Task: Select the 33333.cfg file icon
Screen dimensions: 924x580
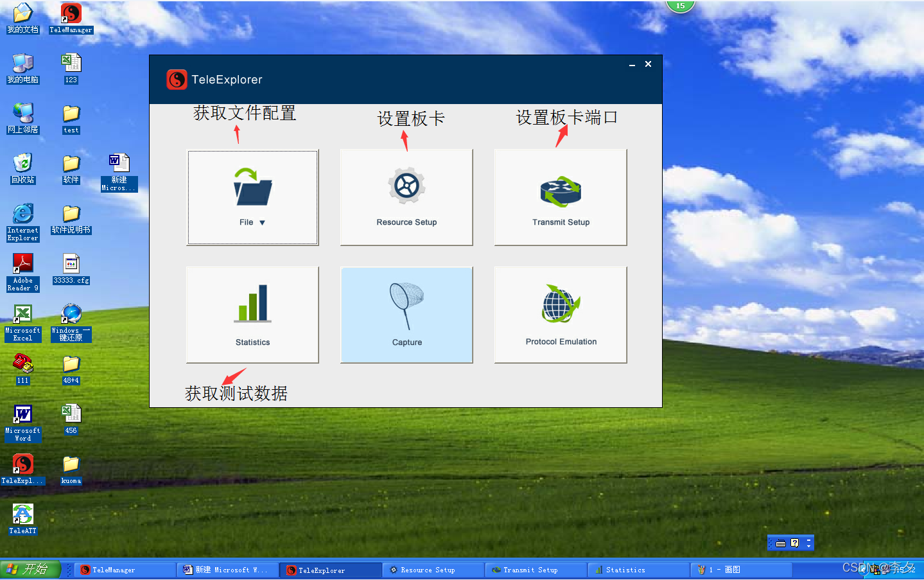Action: [71, 268]
